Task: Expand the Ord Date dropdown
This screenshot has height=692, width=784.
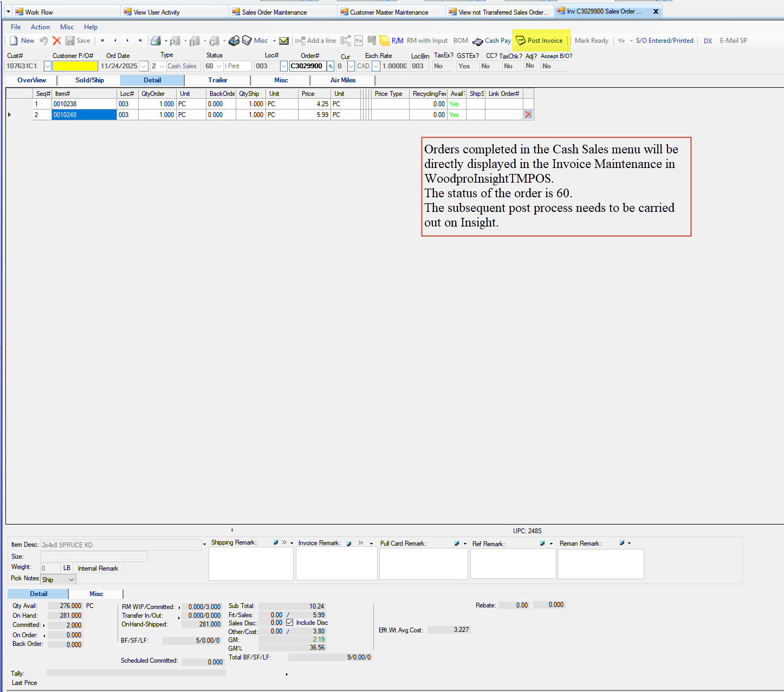Action: pos(144,66)
